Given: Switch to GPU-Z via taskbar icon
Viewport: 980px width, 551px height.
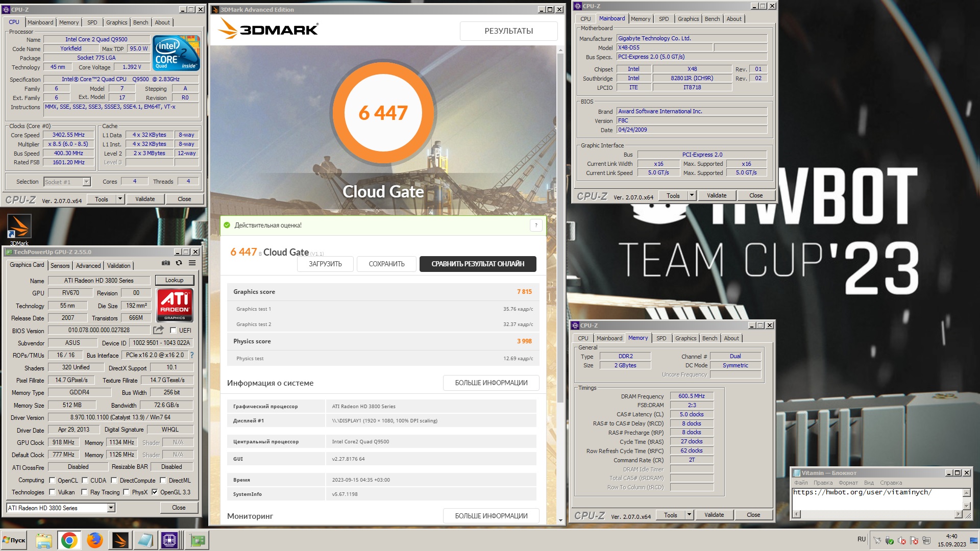Looking at the screenshot, I should coord(197,540).
